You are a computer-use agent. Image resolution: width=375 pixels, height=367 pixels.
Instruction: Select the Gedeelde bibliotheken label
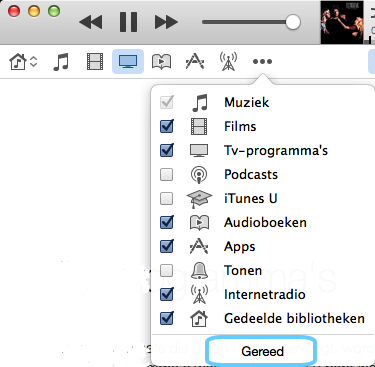tap(294, 318)
